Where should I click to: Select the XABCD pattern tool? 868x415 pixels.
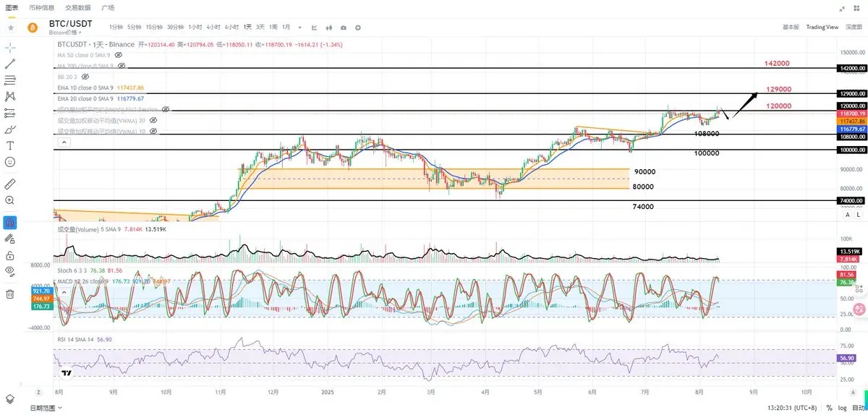(x=10, y=96)
